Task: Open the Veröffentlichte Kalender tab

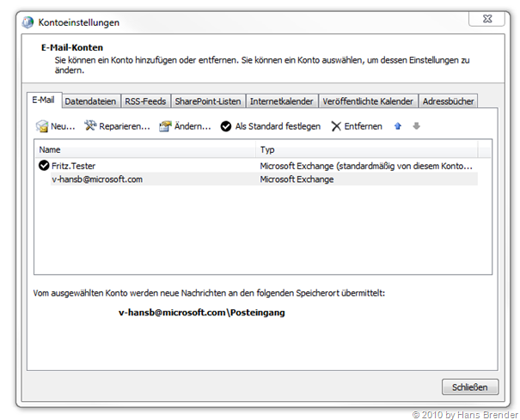Action: pyautogui.click(x=368, y=101)
